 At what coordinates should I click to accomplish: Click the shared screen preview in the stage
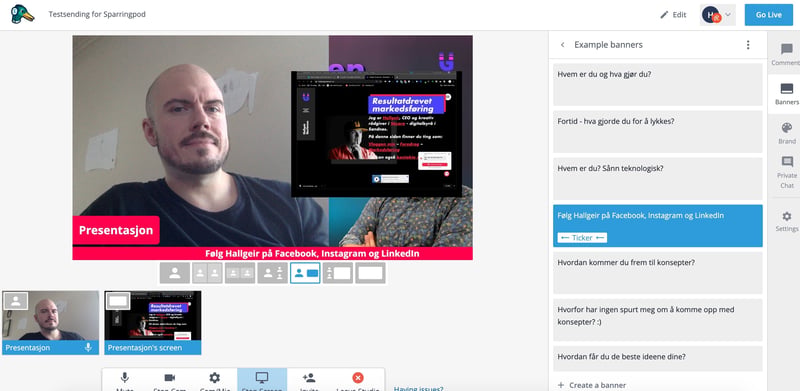click(x=377, y=134)
